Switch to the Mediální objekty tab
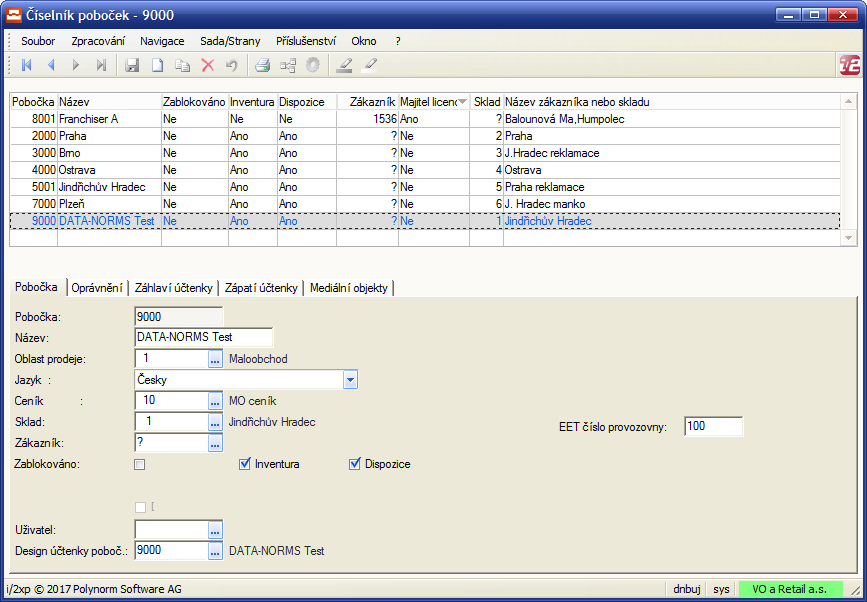Image resolution: width=867 pixels, height=602 pixels. pos(349,288)
